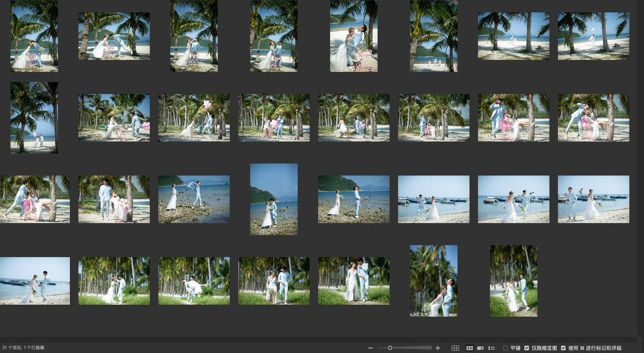
Task: Toggle 使用 ⌘ 进行标记和评级 checkbox
Action: tap(563, 348)
